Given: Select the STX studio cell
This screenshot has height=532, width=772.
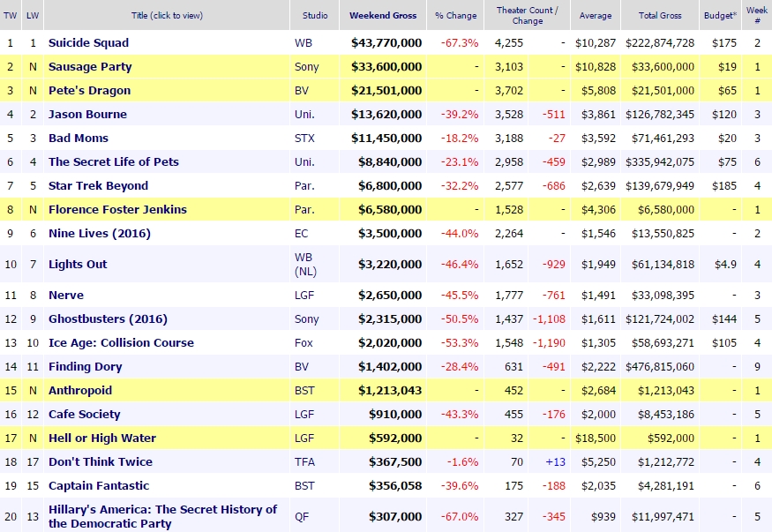Looking at the screenshot, I should 304,139.
